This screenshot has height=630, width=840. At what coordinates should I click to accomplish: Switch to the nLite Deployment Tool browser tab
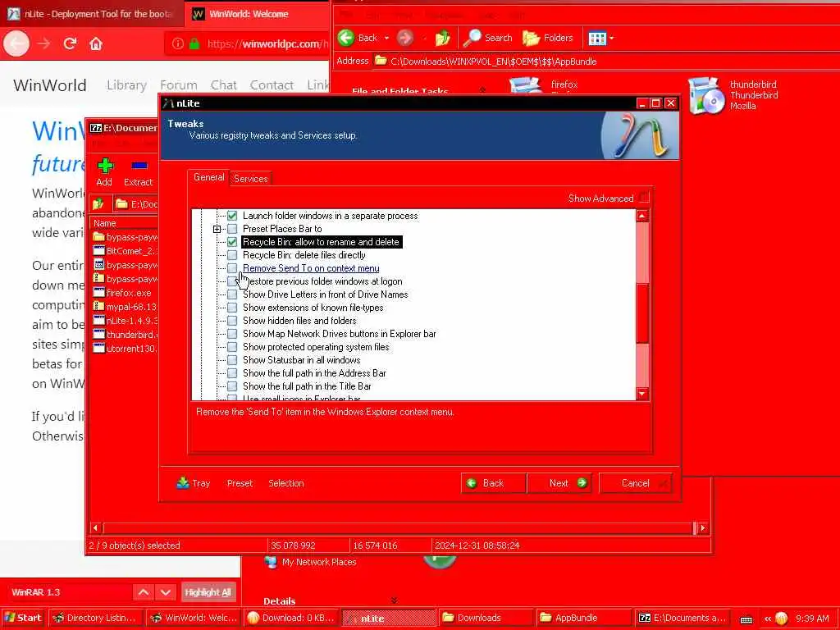[91, 14]
